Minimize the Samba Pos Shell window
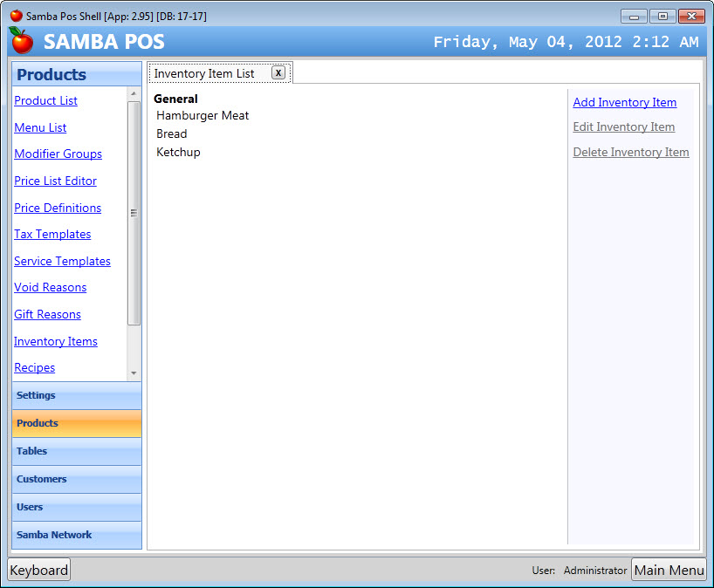Viewport: 714px width, 588px height. (634, 17)
